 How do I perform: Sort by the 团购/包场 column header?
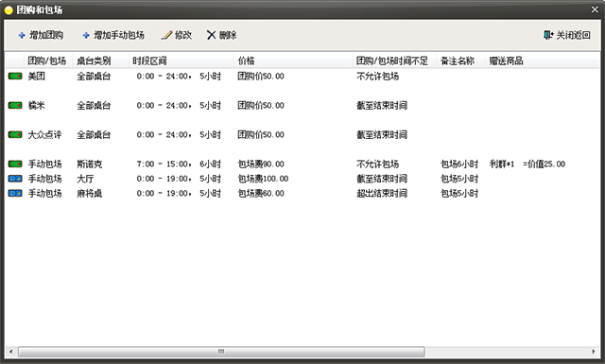pos(48,61)
